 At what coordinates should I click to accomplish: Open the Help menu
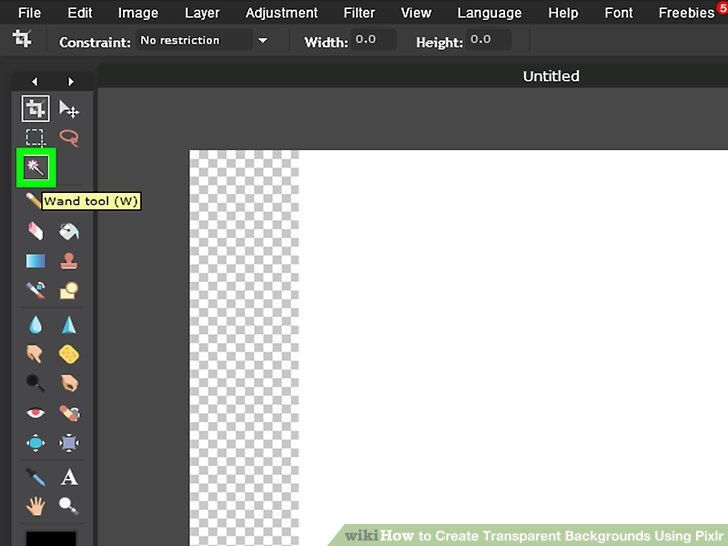tap(563, 13)
